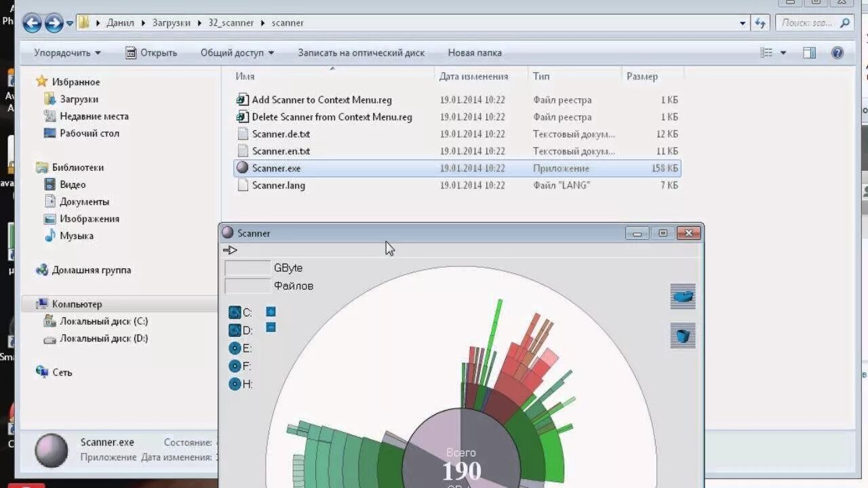Click the Файлов value field in Scanner
Viewport: 868px width, 488px height.
pos(248,286)
